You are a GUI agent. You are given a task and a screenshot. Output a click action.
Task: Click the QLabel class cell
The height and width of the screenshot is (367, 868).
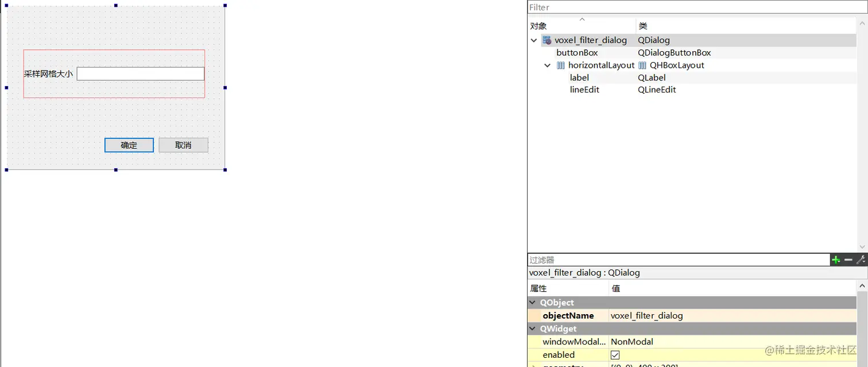(652, 78)
